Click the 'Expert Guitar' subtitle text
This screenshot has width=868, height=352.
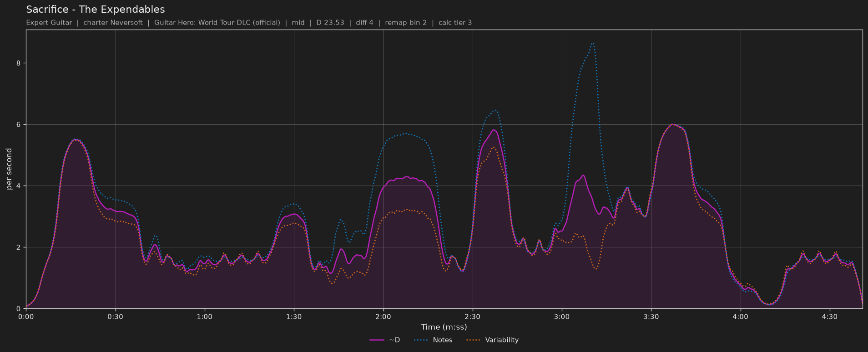[49, 23]
